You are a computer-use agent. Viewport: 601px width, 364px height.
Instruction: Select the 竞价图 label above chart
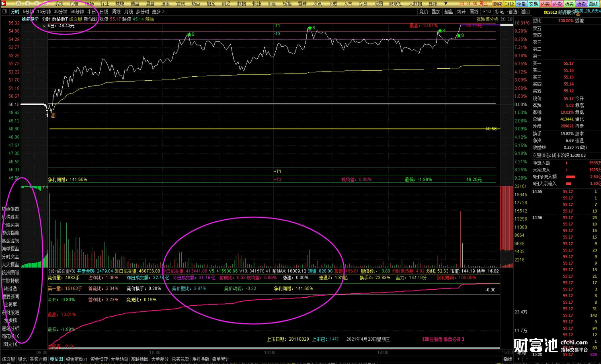[x=90, y=19]
